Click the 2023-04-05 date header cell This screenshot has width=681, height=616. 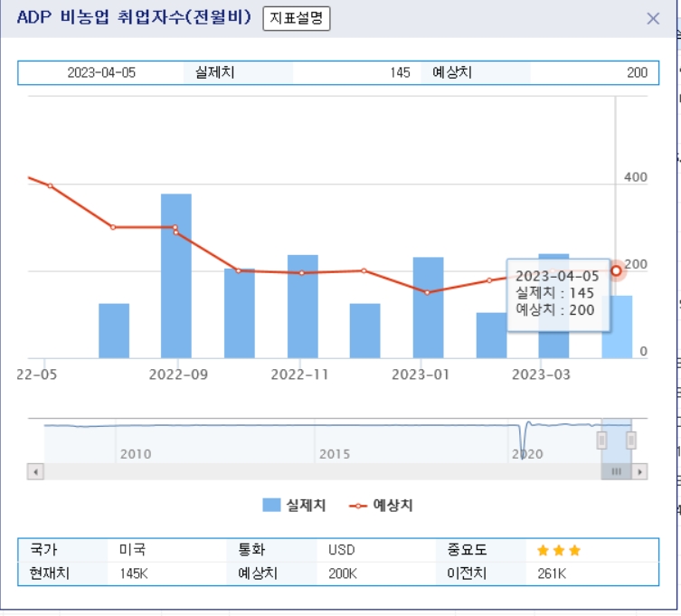[x=101, y=72]
